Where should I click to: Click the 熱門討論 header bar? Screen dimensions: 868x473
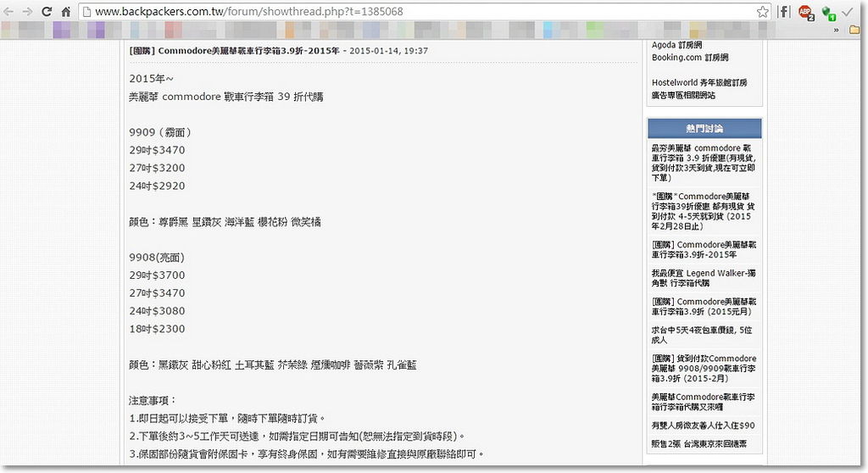[704, 129]
